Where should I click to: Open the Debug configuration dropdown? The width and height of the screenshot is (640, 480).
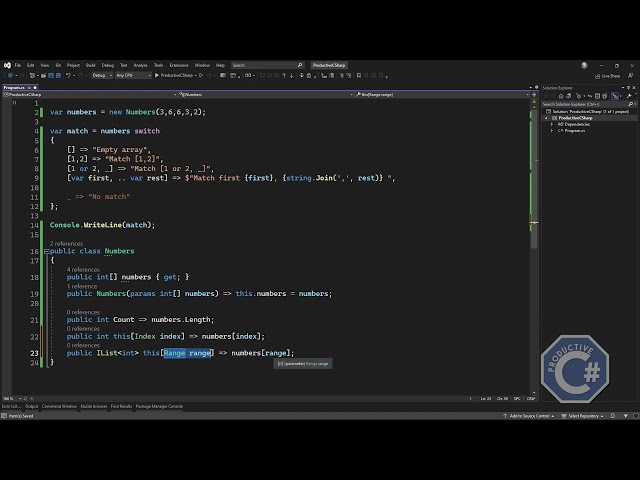(x=102, y=76)
